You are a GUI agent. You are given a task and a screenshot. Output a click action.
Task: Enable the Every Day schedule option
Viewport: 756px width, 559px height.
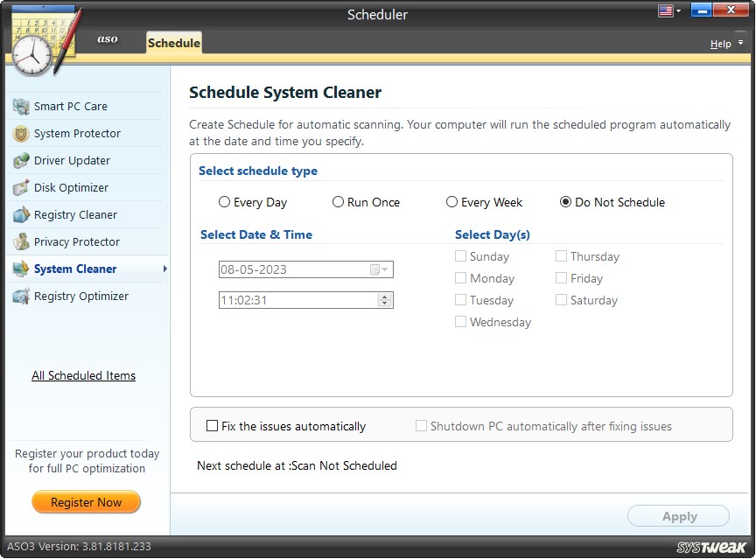(224, 202)
